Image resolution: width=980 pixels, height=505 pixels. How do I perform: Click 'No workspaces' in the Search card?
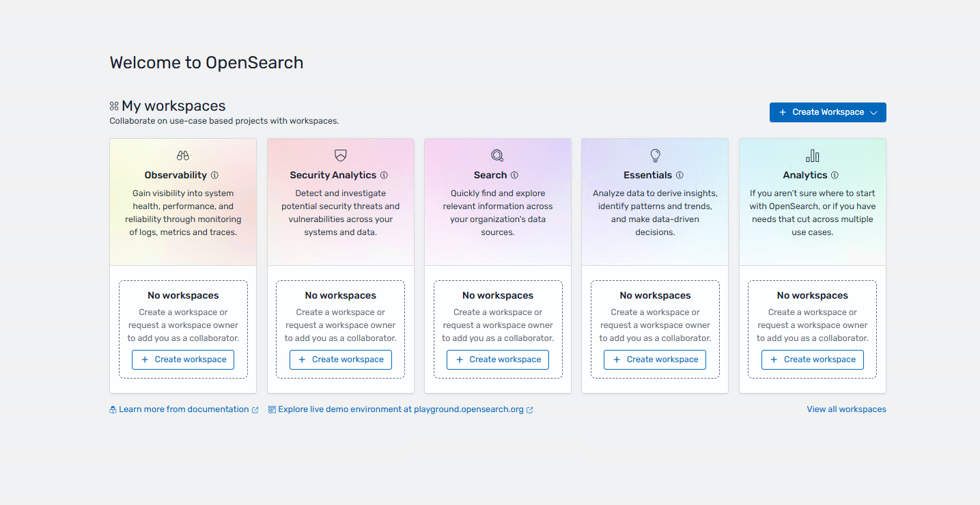498,295
